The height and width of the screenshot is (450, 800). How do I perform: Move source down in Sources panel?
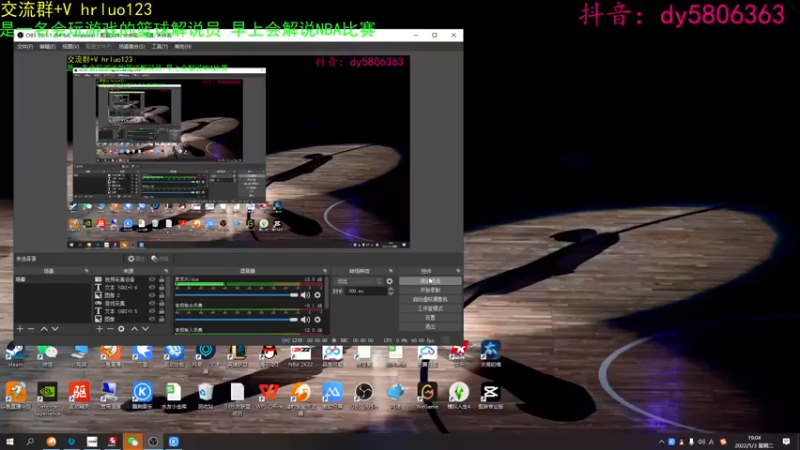point(145,329)
